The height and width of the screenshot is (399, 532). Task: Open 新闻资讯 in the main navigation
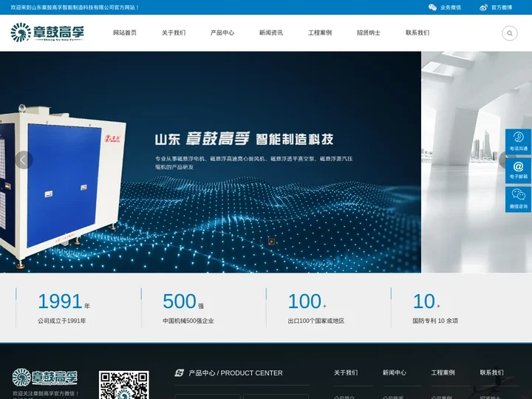270,33
